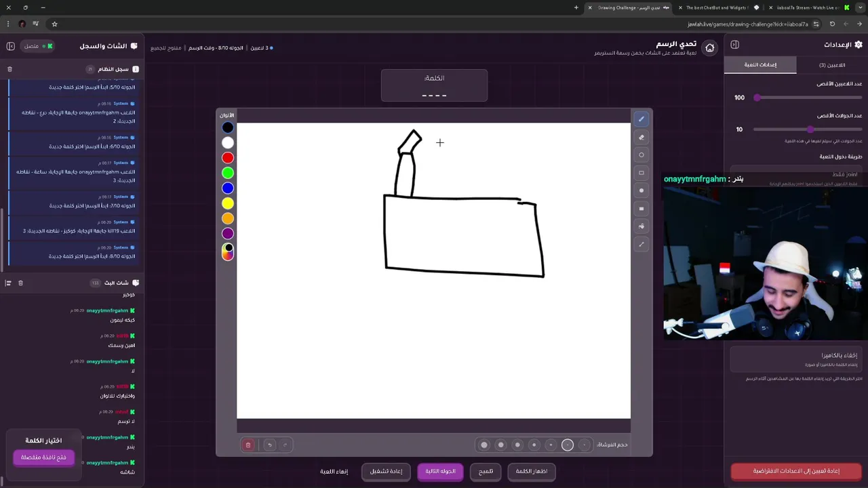This screenshot has width=868, height=488.
Task: Switch to the players tab (اللاعبين 3)
Action: (832, 65)
